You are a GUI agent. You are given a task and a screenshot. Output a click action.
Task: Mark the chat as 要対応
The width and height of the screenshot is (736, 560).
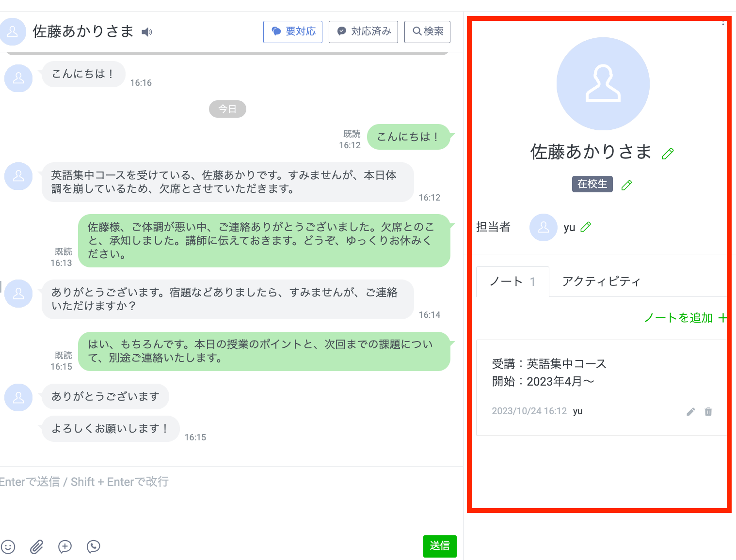pyautogui.click(x=293, y=31)
